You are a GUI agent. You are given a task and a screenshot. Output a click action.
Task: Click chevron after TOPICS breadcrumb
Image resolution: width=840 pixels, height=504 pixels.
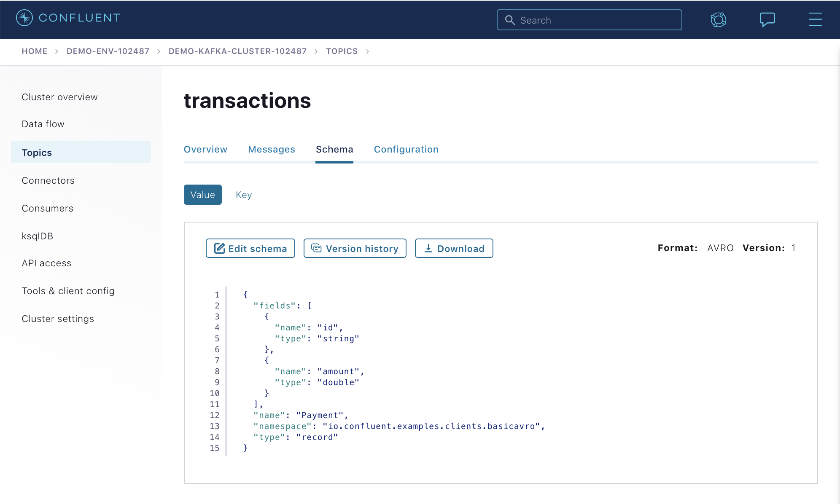point(367,51)
